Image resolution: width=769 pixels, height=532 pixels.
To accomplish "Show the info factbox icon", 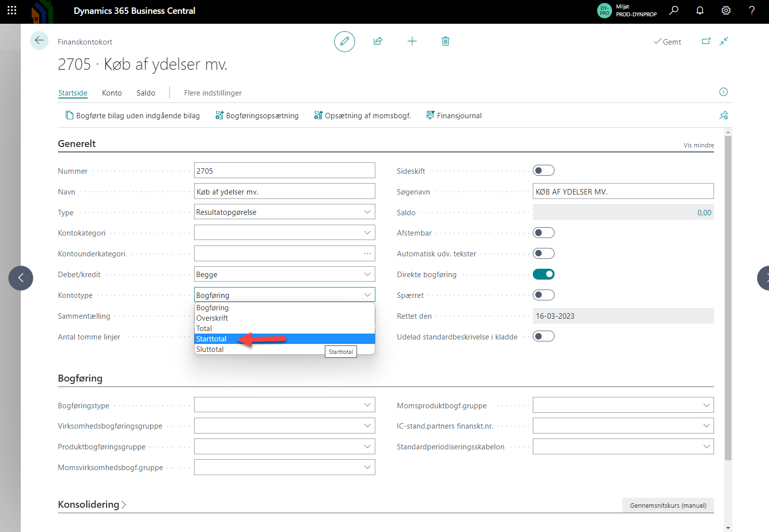I will pos(723,92).
